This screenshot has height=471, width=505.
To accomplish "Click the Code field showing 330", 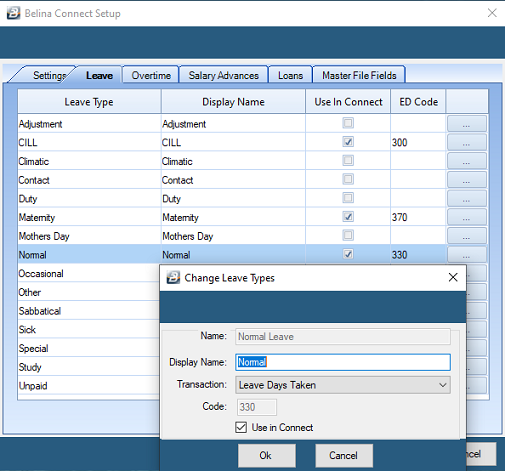I will 257,407.
